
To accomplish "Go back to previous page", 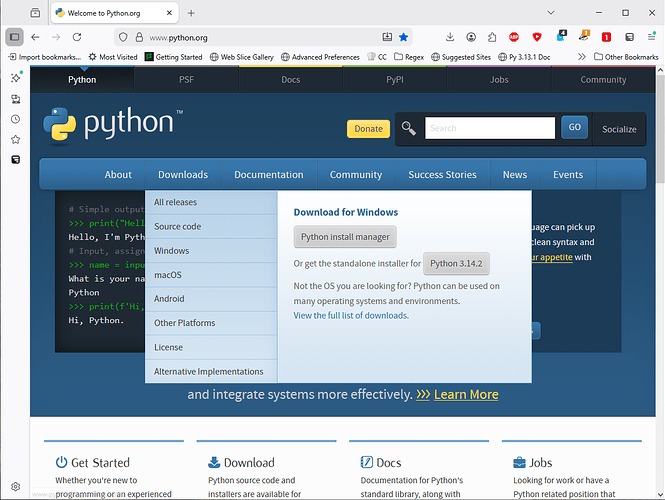I will coord(35,37).
